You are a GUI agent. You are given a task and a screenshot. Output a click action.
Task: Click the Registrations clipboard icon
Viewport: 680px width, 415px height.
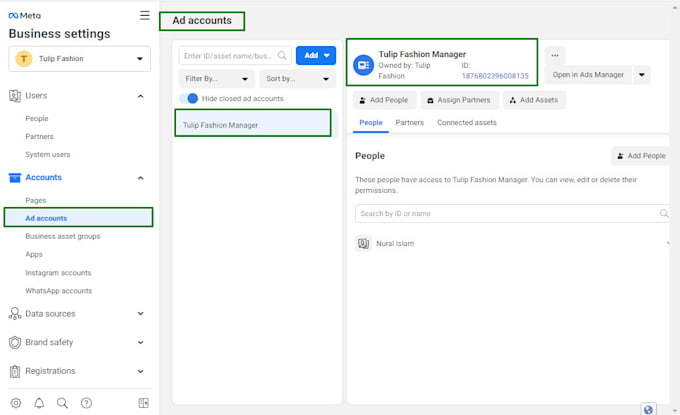(x=15, y=371)
